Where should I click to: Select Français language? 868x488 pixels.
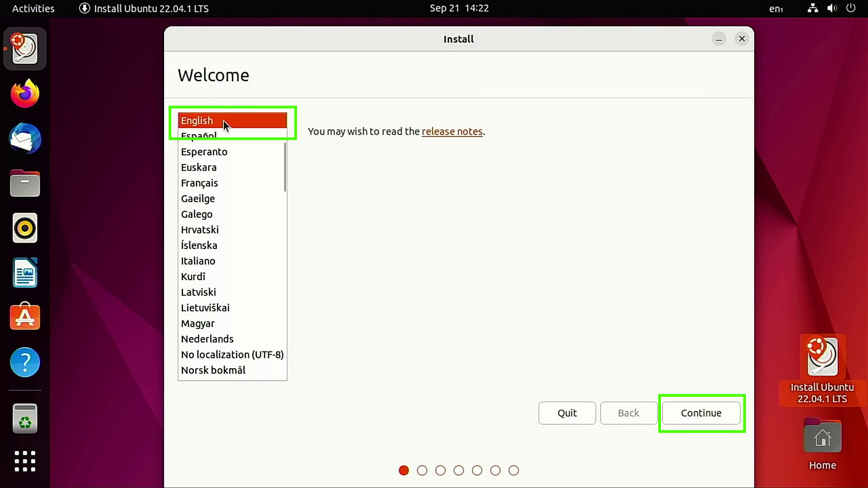click(x=232, y=183)
